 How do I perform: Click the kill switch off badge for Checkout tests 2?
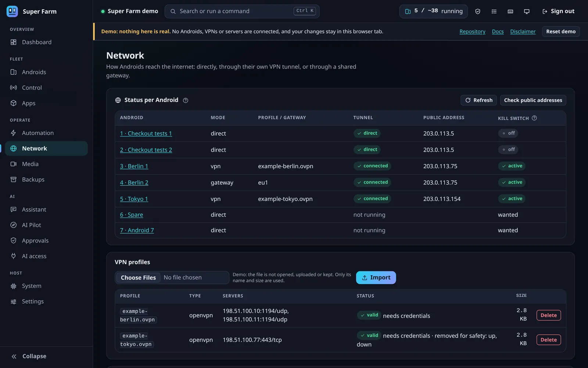(508, 149)
